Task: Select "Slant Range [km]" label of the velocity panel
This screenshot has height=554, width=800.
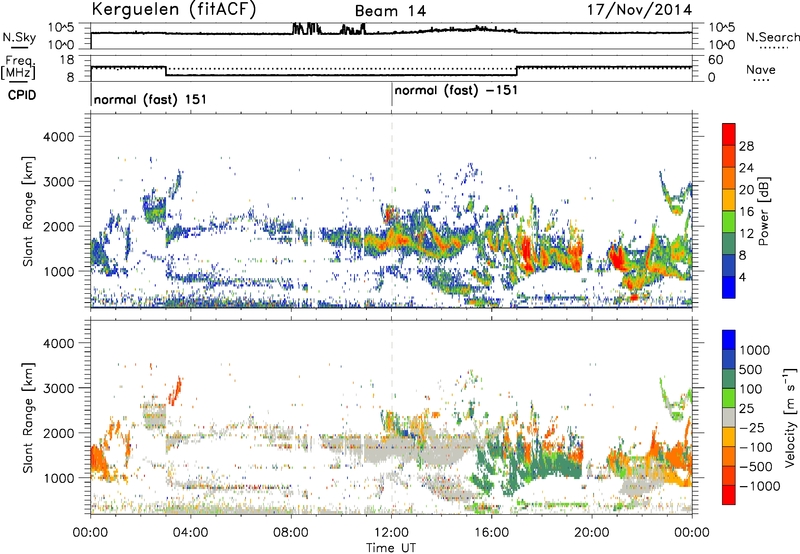Action: pos(28,418)
